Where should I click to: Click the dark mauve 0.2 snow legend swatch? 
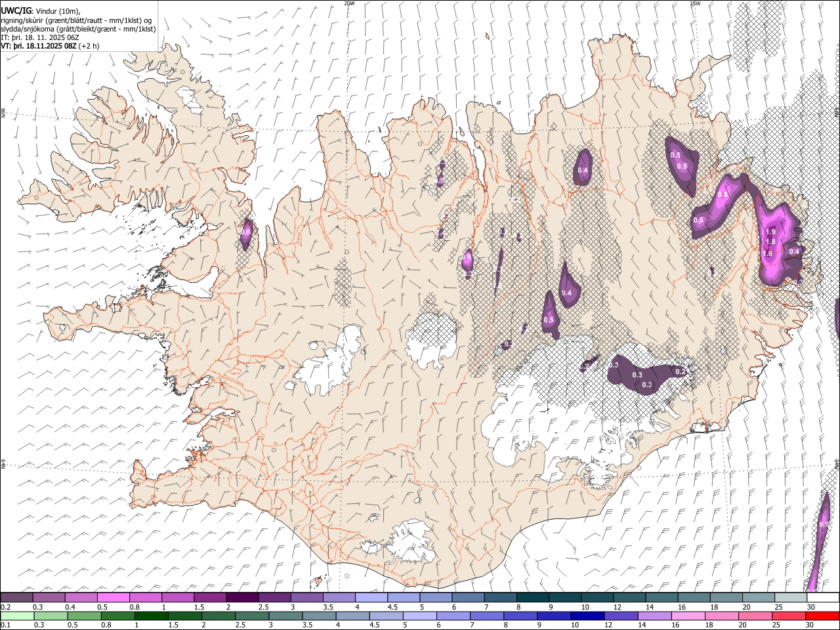click(x=17, y=597)
